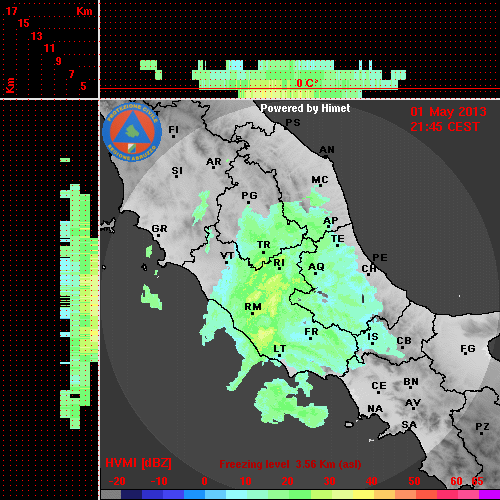This screenshot has width=500, height=500.
Task: Click the NA city marker
Action: (x=375, y=409)
